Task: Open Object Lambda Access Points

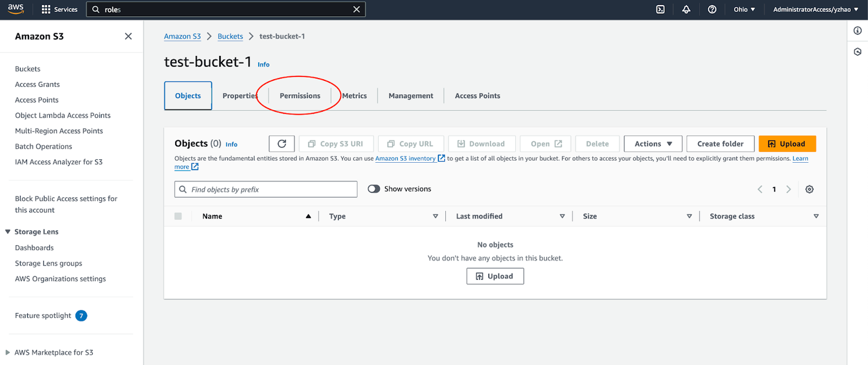Action: [63, 115]
